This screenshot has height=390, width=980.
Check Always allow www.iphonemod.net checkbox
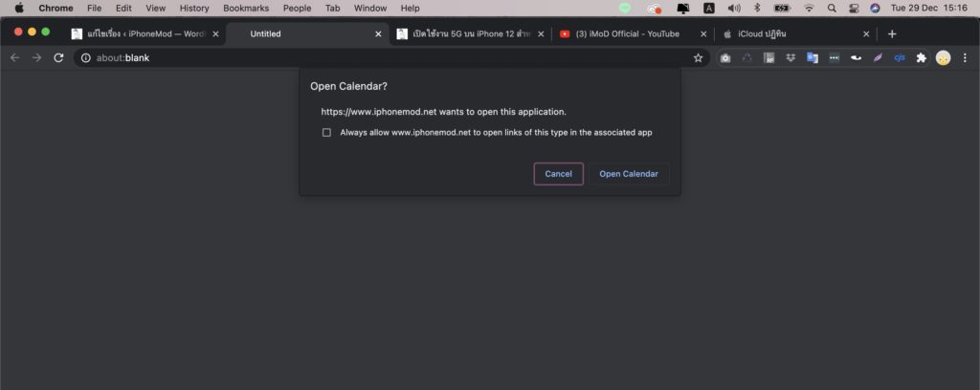(326, 133)
